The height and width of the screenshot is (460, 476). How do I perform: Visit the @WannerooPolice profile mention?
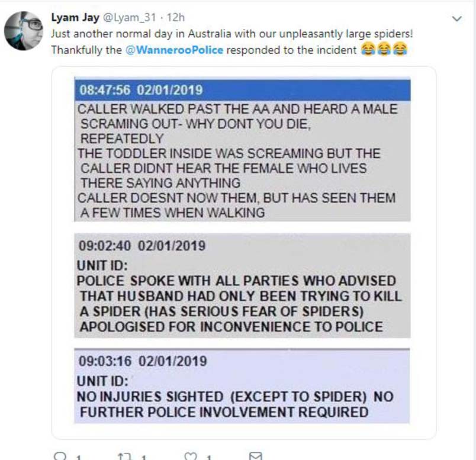(174, 50)
